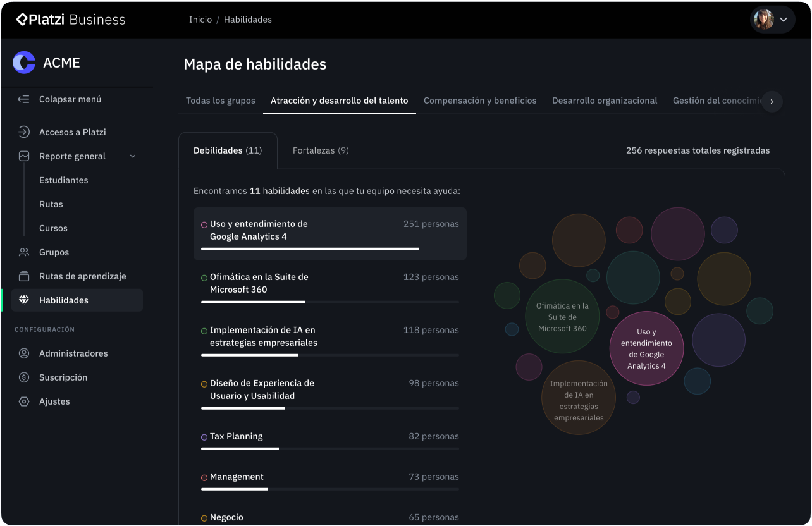Screen dimensions: 812x526
Task: Open Cursos in the sidebar
Action: click(53, 228)
